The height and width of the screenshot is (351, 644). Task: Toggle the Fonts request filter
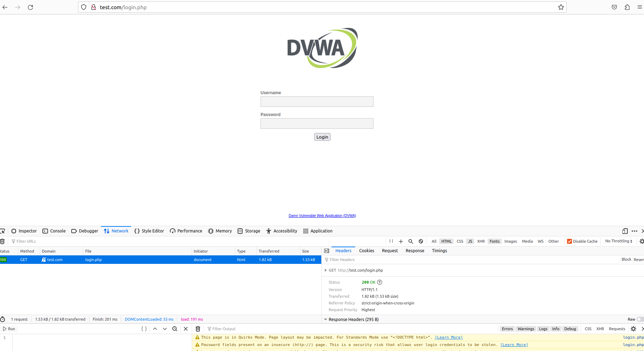tap(495, 241)
